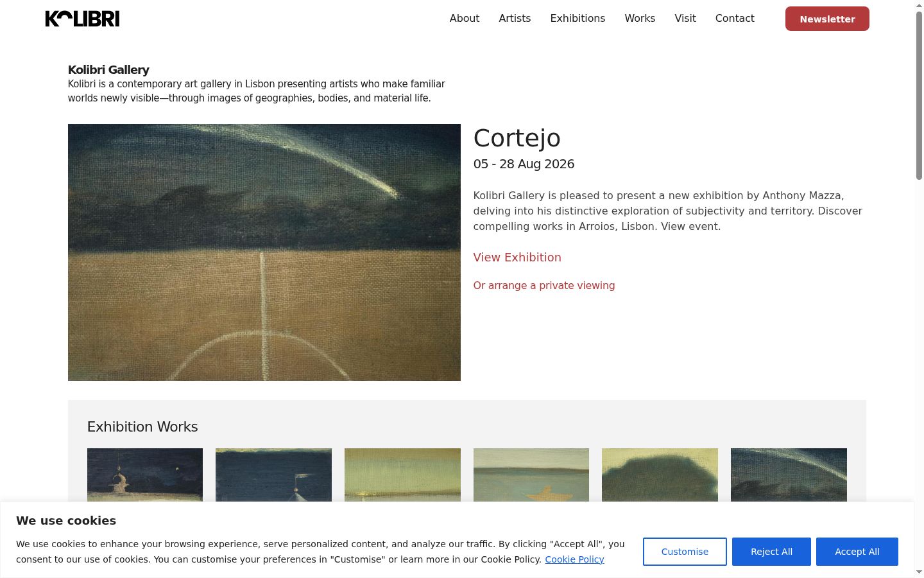Accept all cookies

pyautogui.click(x=857, y=552)
